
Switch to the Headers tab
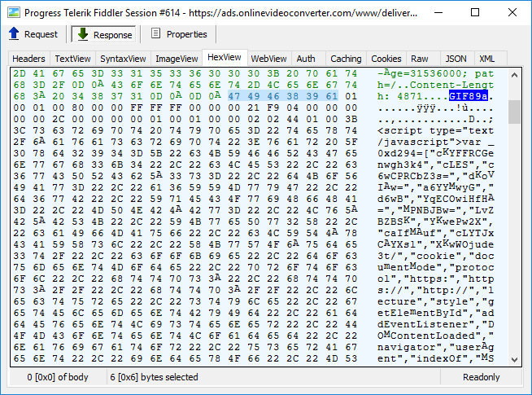pyautogui.click(x=28, y=59)
